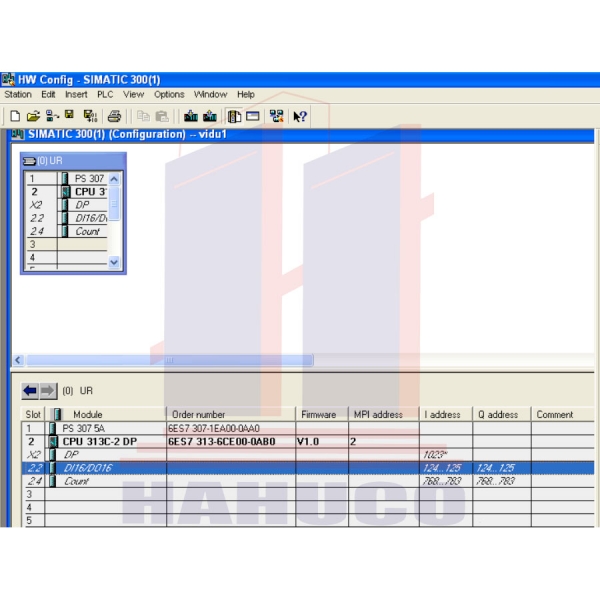600x600 pixels.
Task: Click the Order number column header
Action: 231,414
